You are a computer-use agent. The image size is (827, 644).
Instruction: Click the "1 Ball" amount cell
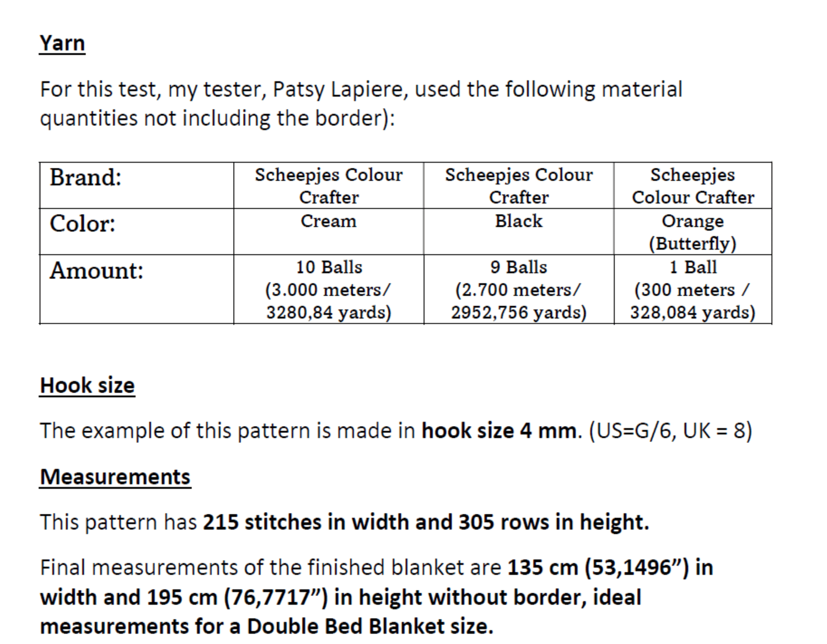pos(692,267)
